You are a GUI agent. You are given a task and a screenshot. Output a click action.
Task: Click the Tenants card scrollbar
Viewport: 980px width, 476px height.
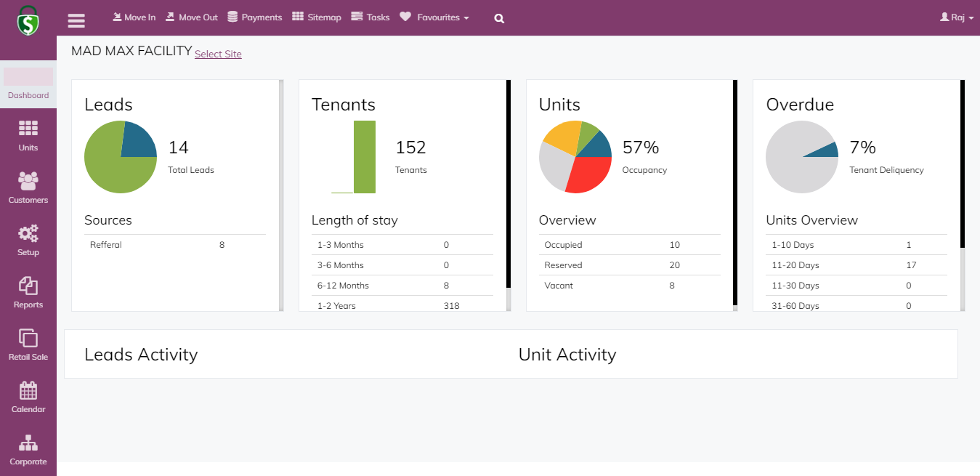tap(509, 195)
